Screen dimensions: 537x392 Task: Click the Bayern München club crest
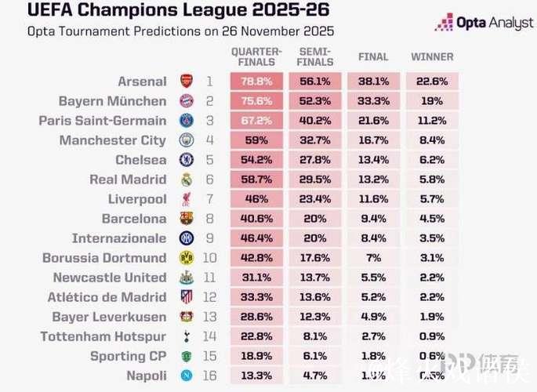click(x=186, y=101)
